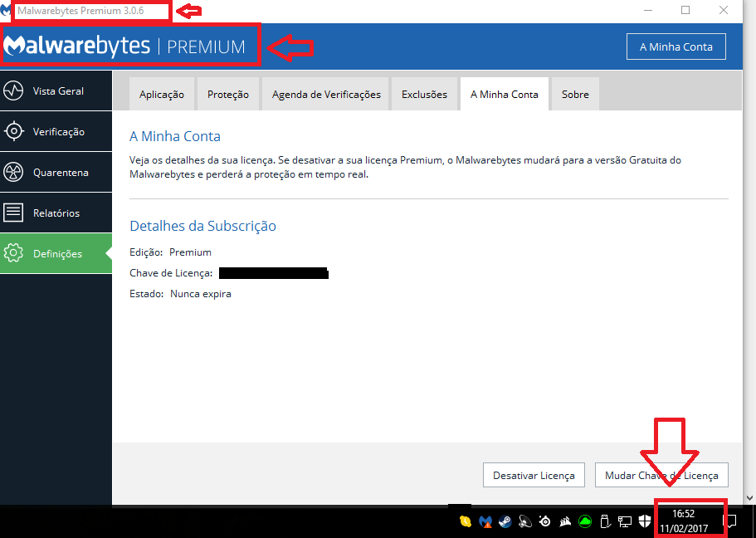The image size is (756, 538).
Task: Click the Vista Geral pulse icon
Action: pos(13,90)
